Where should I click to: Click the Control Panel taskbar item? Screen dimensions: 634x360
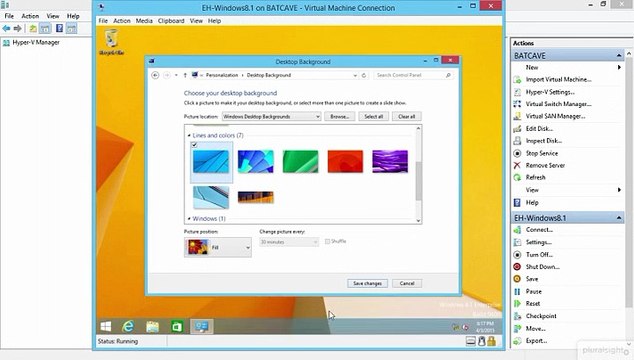pos(201,326)
